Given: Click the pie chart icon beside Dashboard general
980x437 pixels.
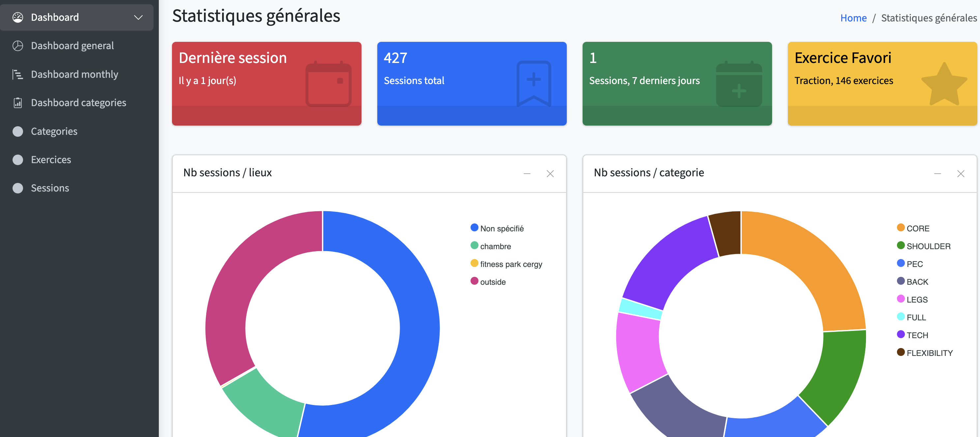Looking at the screenshot, I should coord(17,46).
